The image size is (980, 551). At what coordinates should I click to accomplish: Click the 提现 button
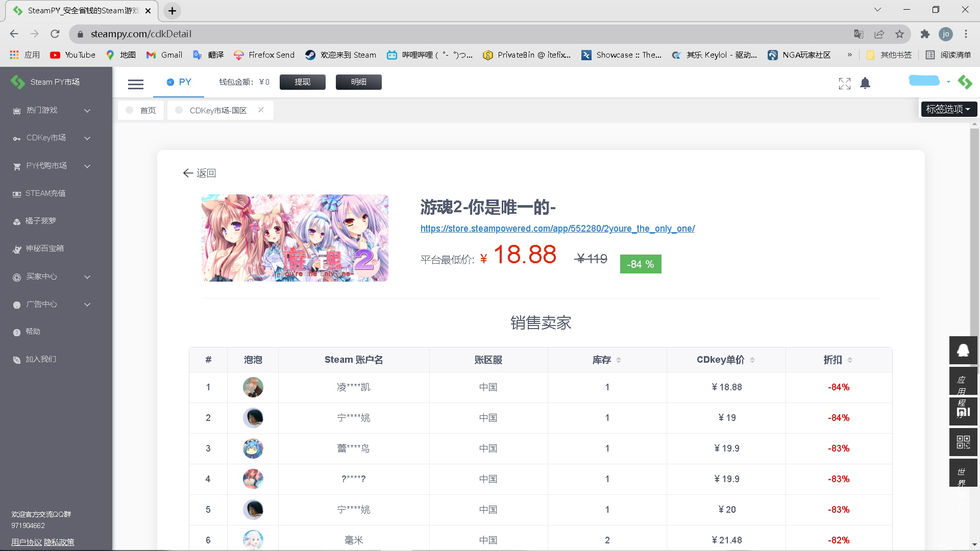pos(302,82)
